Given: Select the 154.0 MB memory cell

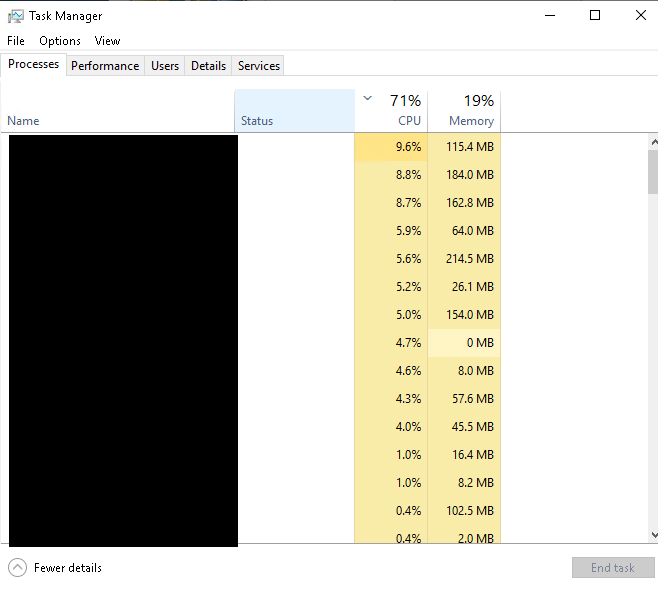Looking at the screenshot, I should [x=464, y=315].
